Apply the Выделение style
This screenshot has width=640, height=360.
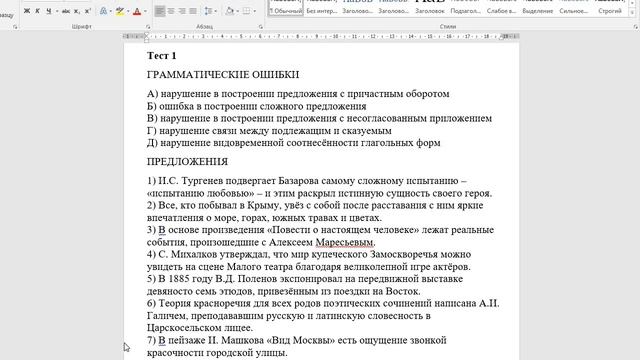point(538,7)
